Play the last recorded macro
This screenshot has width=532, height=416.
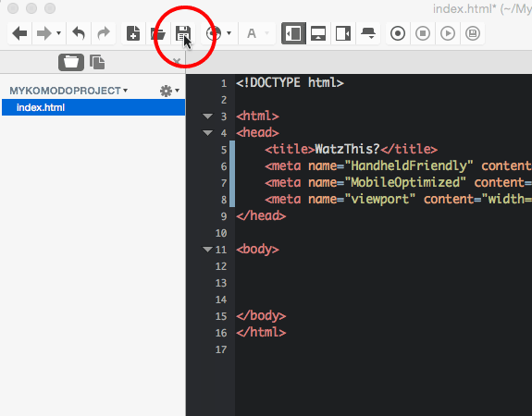click(x=448, y=33)
